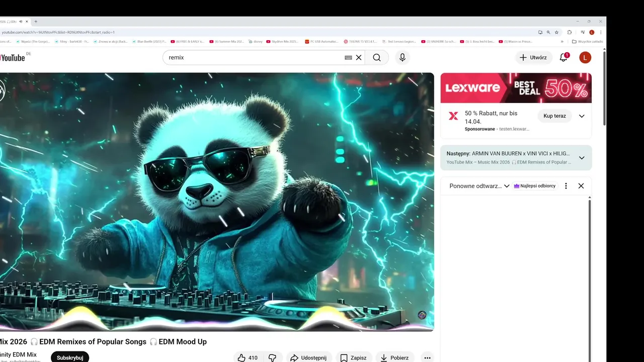
Task: Click the DJ panda video player
Action: 216,202
